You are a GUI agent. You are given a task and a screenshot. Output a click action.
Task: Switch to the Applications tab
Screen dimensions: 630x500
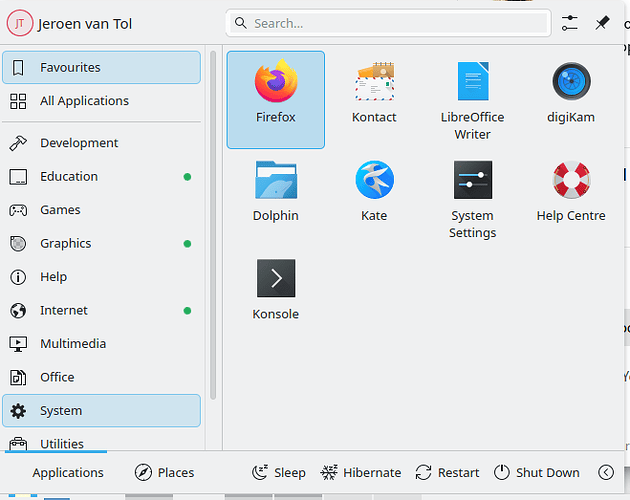tap(68, 472)
